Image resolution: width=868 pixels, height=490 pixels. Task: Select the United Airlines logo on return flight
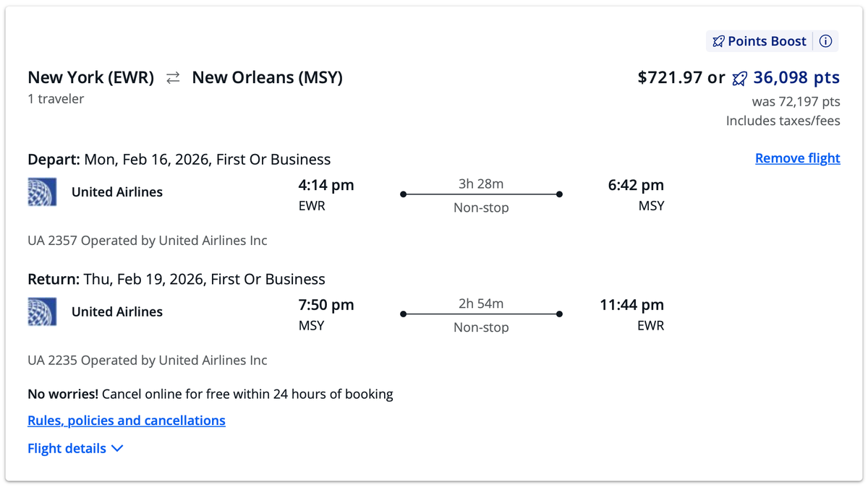click(42, 311)
